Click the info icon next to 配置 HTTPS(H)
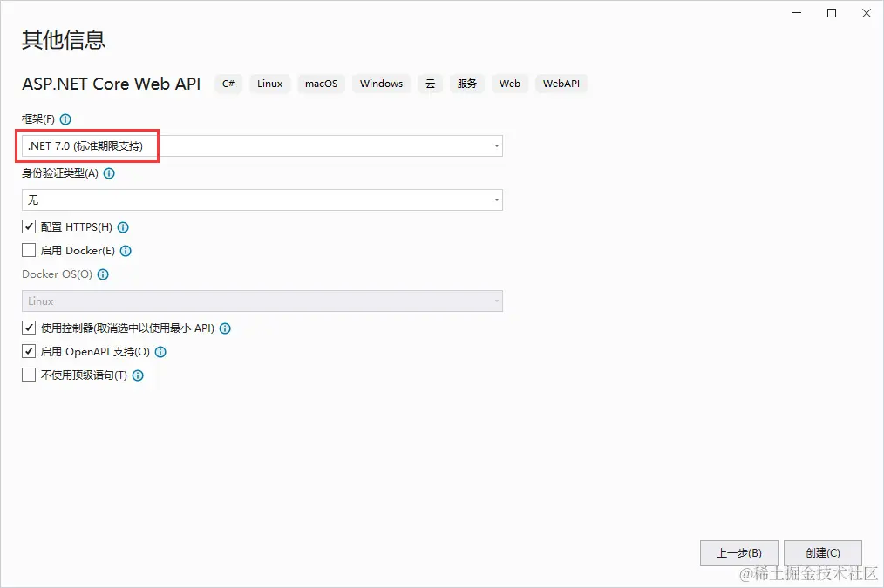 pos(123,227)
